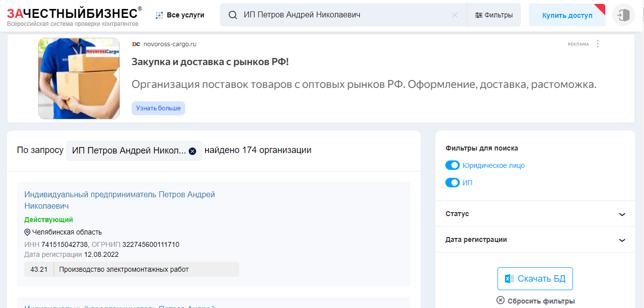The image size is (644, 308).
Task: Expand the Статус filter section
Action: [622, 214]
